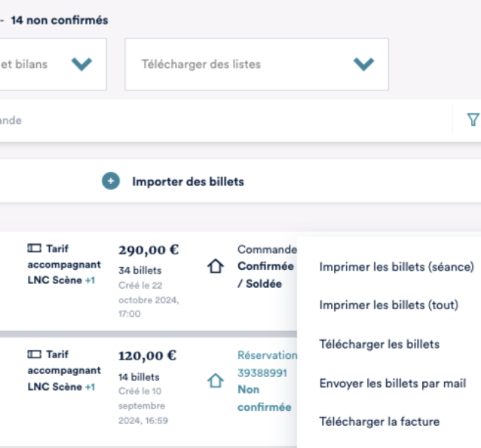
Task: Choose Envoyer les billets par mail
Action: [x=392, y=383]
